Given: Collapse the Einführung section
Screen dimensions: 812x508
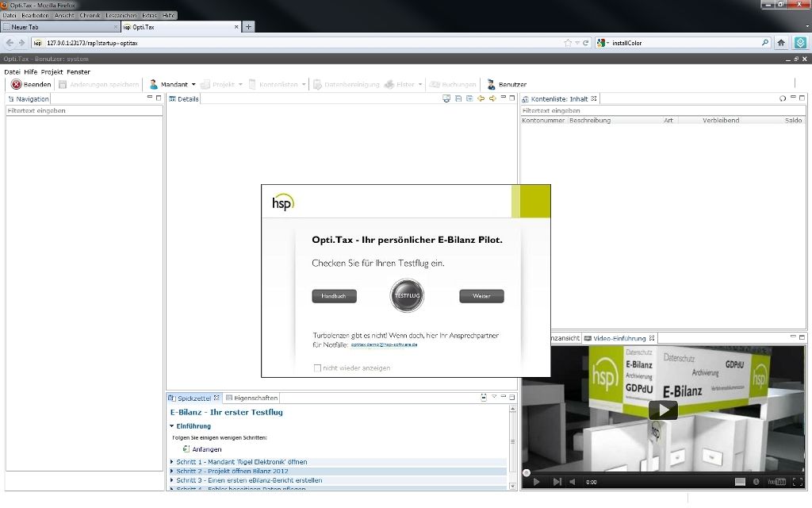Looking at the screenshot, I should click(172, 426).
